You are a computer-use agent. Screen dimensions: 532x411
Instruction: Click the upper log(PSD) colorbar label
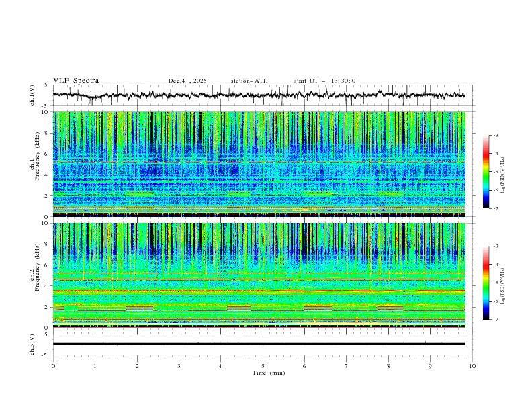503,175
